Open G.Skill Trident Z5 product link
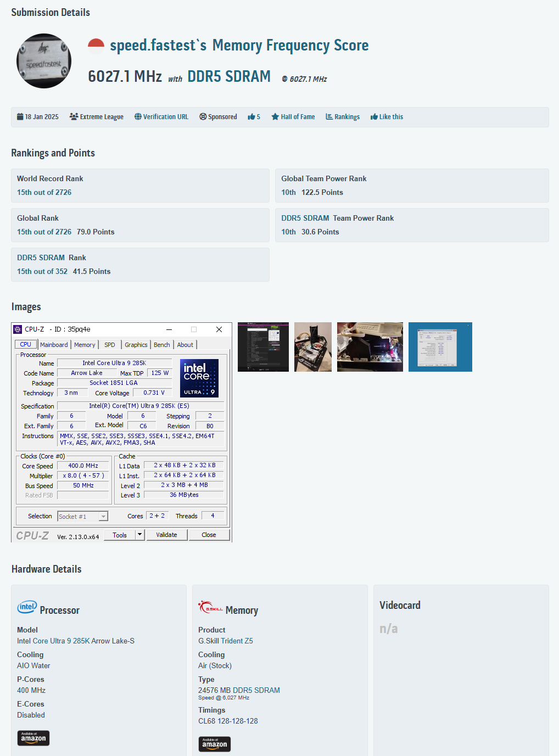Image resolution: width=559 pixels, height=756 pixels. click(x=225, y=641)
